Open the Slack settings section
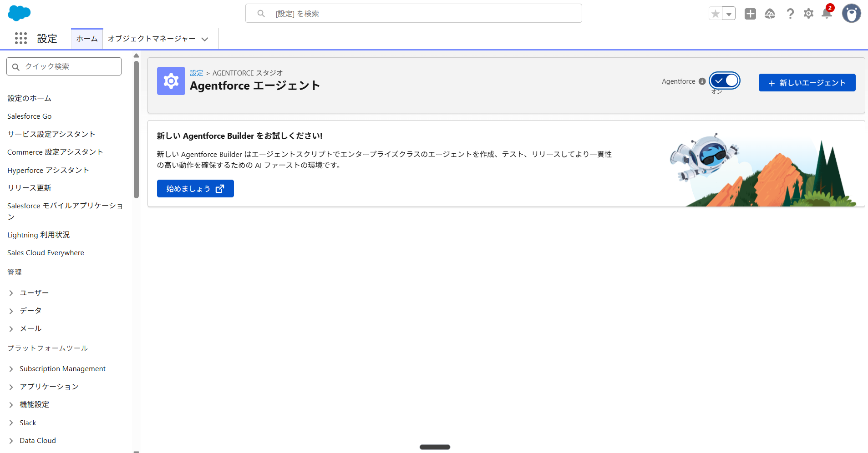 [28, 423]
